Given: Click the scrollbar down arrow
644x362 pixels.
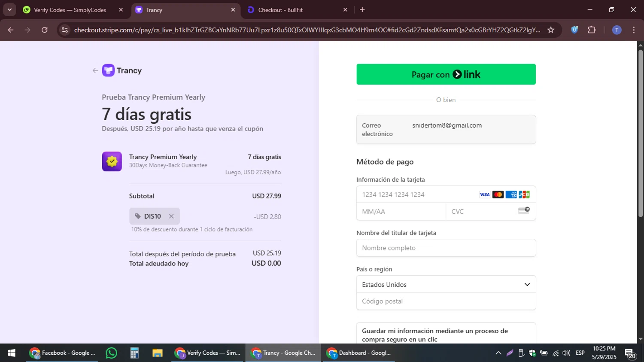Looking at the screenshot, I should tap(641, 339).
